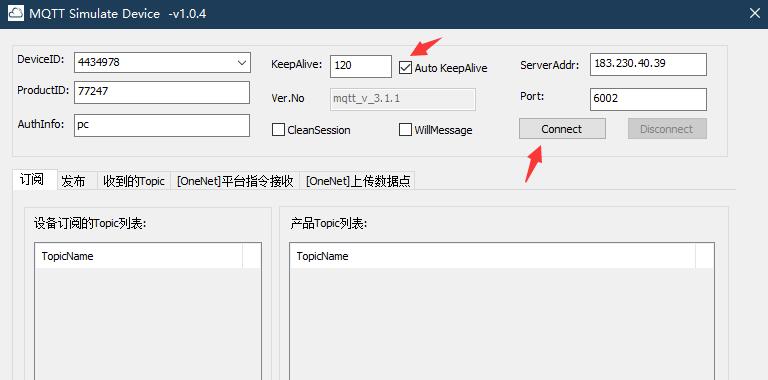Screen dimensions: 768x380
Task: Open the DeviceID dropdown list
Action: tap(241, 63)
